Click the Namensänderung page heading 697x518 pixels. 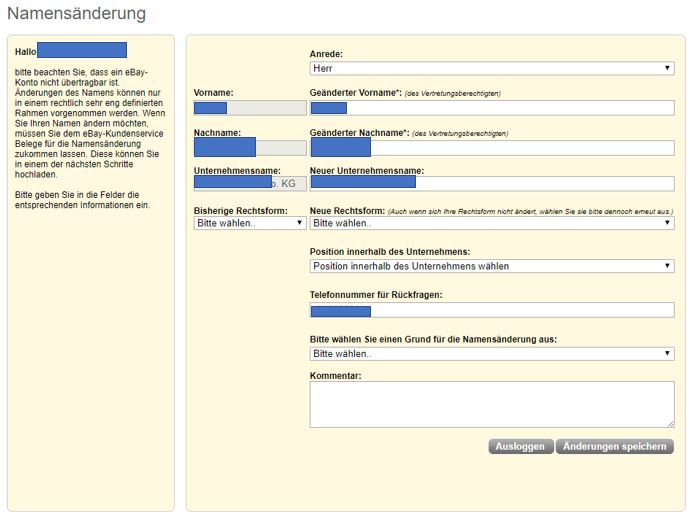pyautogui.click(x=76, y=13)
